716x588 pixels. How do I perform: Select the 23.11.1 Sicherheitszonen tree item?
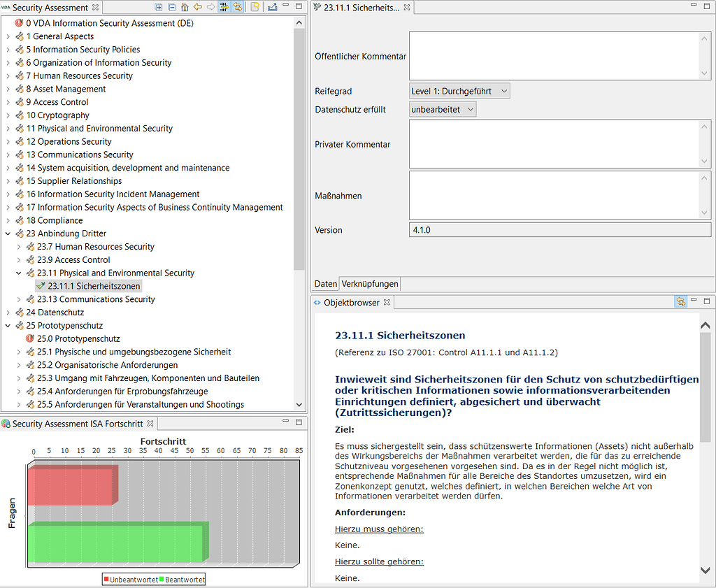(93, 286)
